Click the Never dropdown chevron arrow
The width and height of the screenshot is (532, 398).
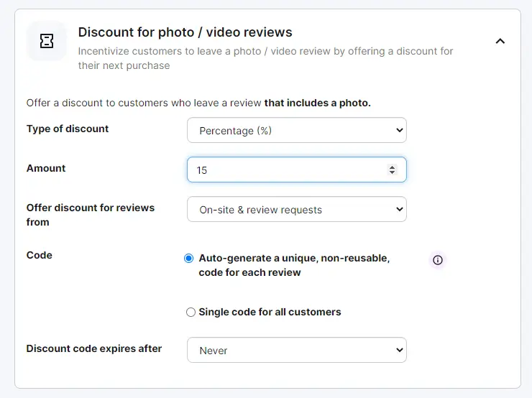pos(399,350)
